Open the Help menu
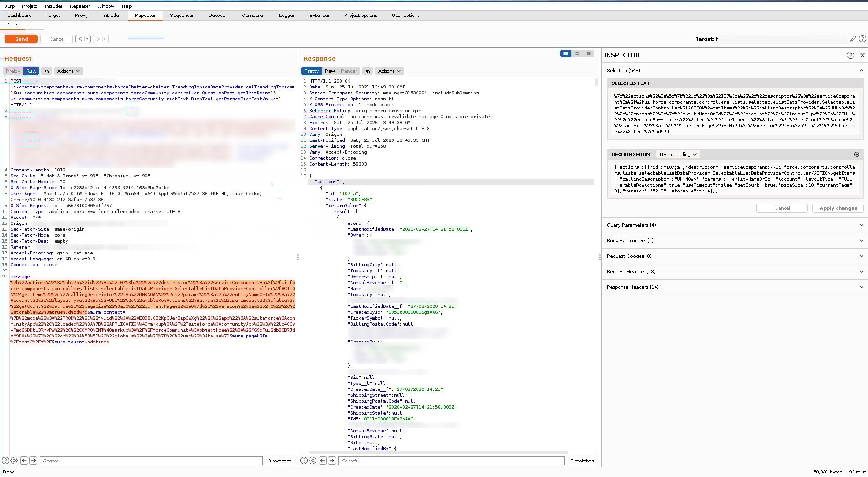868x477 pixels. 127,6
